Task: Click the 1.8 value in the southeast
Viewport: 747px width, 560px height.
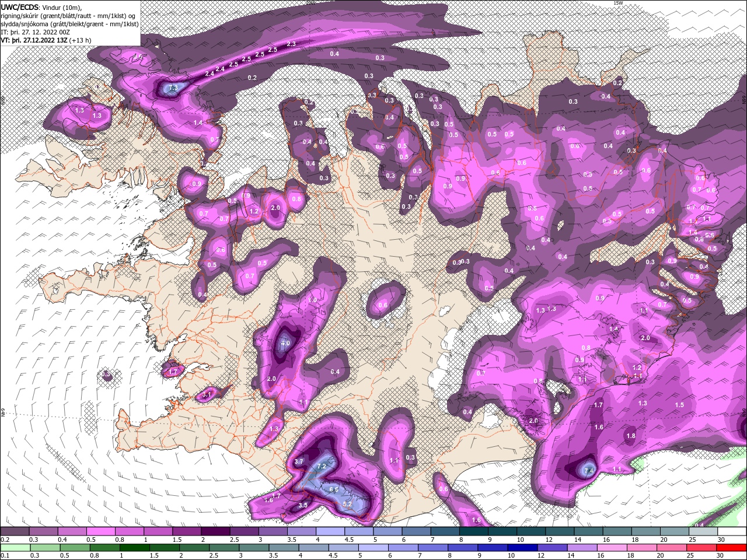Action: tap(630, 436)
